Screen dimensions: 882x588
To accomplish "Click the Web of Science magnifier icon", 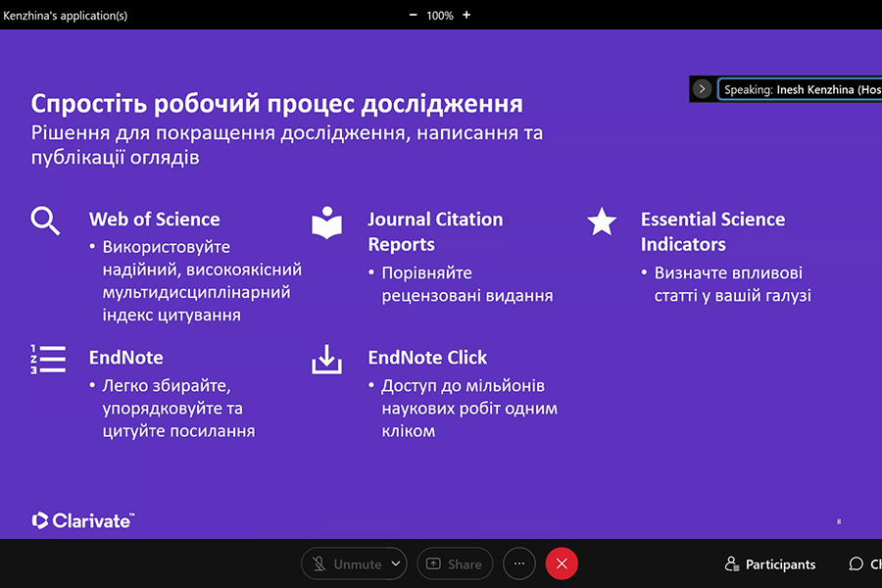I will click(45, 220).
